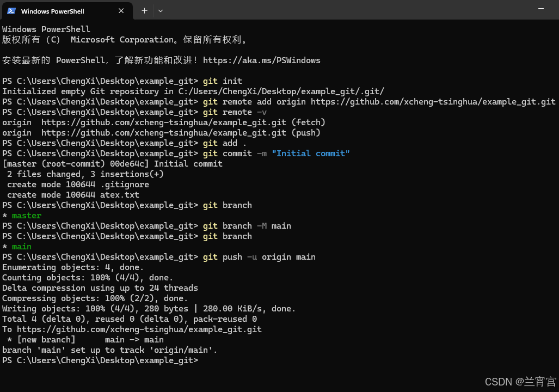Click "branch 'main' set up to track" line
Image resolution: width=559 pixels, height=392 pixels.
(110, 350)
